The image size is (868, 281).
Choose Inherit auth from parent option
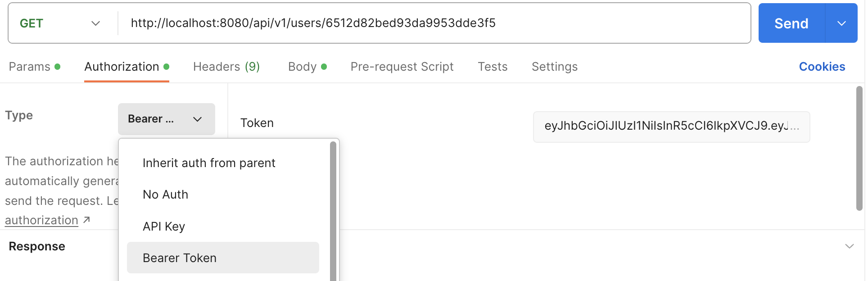pos(209,163)
